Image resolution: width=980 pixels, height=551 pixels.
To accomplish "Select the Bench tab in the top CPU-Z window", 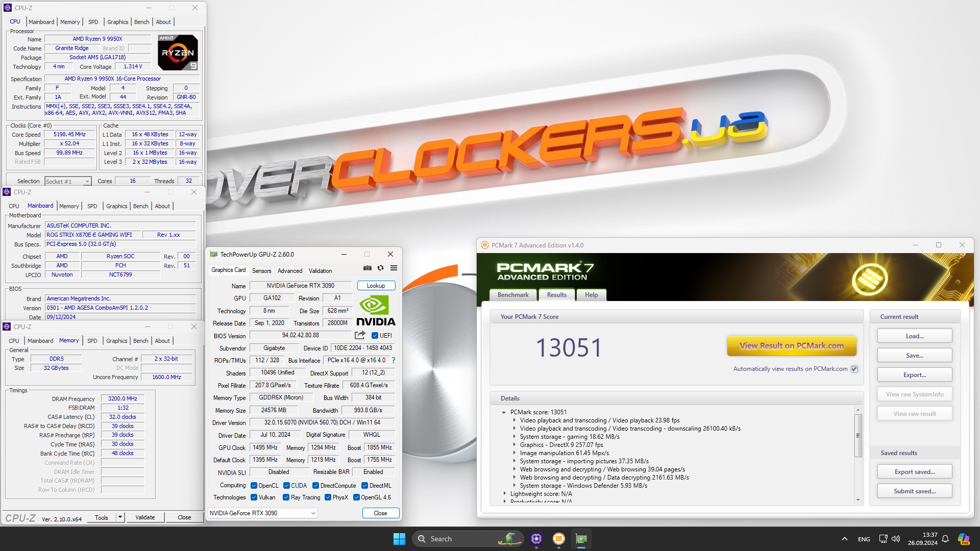I will point(142,22).
